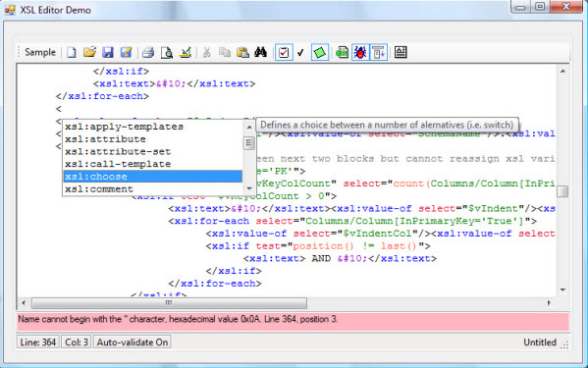This screenshot has height=368, width=588.
Task: Create a new document with the blank page icon
Action: pyautogui.click(x=72, y=52)
